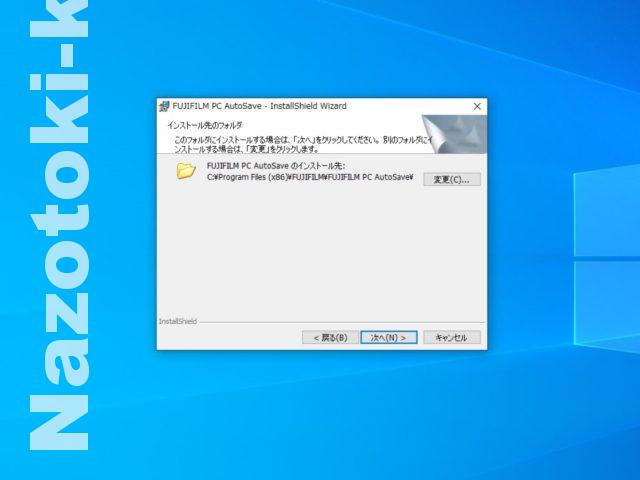The width and height of the screenshot is (640, 480).
Task: Cancel installation with the キャンセル button
Action: (451, 338)
